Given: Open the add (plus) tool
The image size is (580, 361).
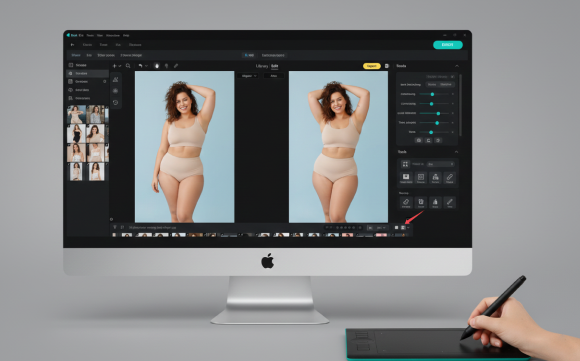Looking at the screenshot, I should pos(115,66).
